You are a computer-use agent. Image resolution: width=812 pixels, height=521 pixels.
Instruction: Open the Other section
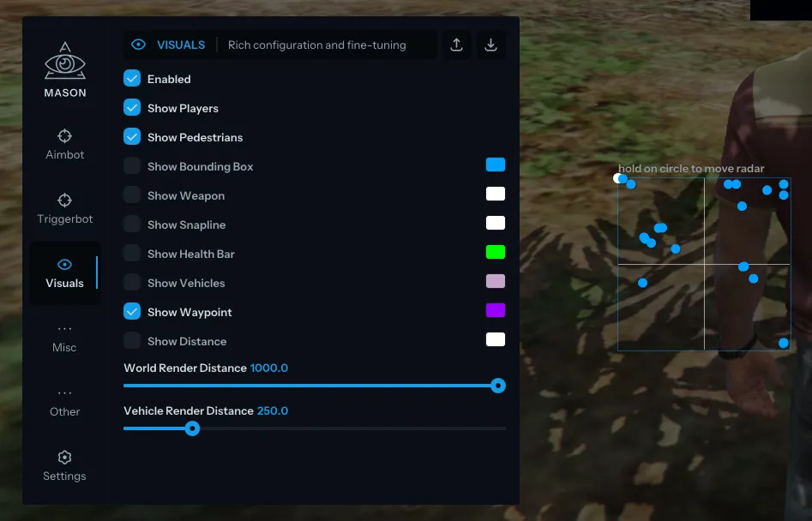[64, 402]
